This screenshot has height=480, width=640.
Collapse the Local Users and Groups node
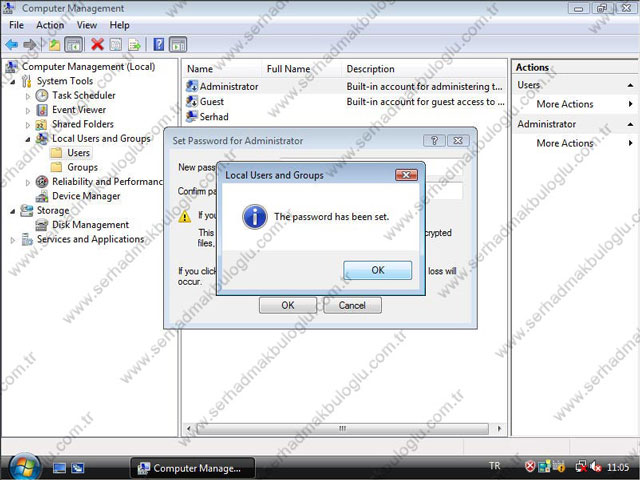coord(28,140)
